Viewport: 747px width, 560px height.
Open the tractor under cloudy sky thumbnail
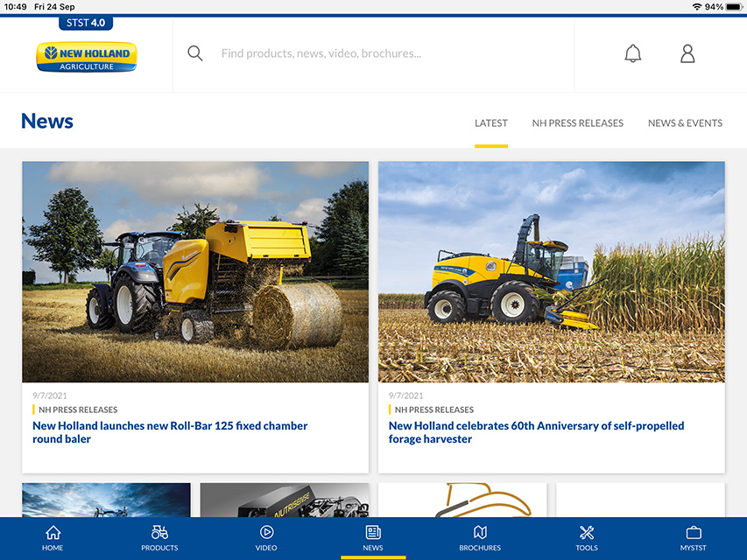[106, 500]
